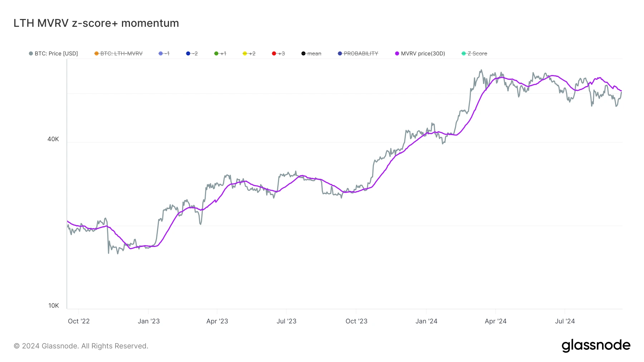The height and width of the screenshot is (362, 644).
Task: Click the Jul '23 x-axis label
Action: (287, 321)
